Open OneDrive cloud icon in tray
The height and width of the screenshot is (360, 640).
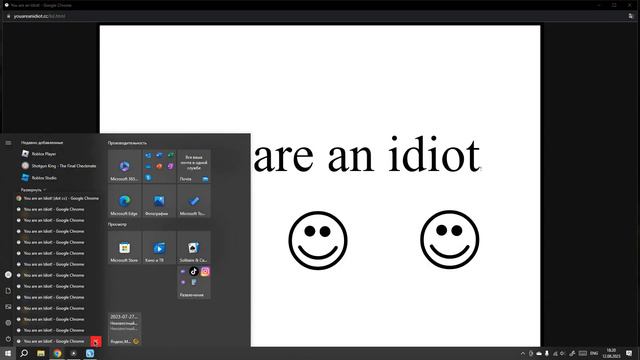pos(539,353)
